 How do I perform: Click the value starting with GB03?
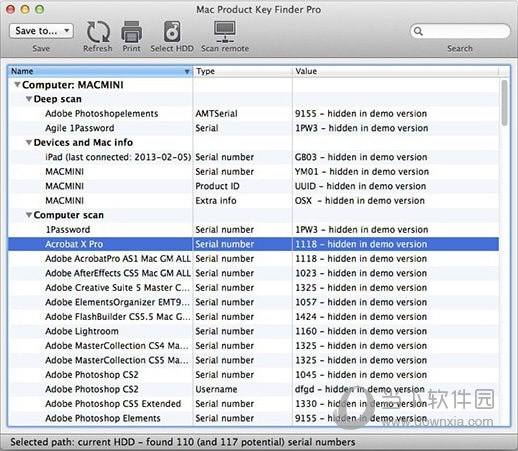(361, 157)
